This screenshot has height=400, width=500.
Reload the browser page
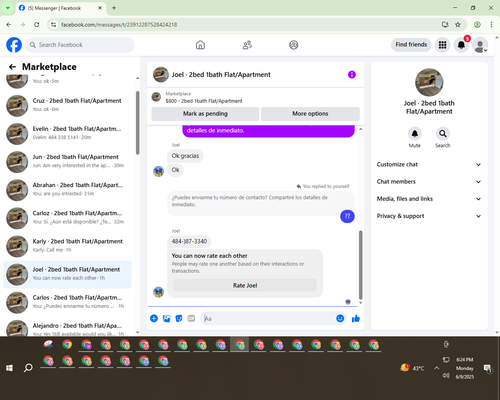[x=37, y=25]
